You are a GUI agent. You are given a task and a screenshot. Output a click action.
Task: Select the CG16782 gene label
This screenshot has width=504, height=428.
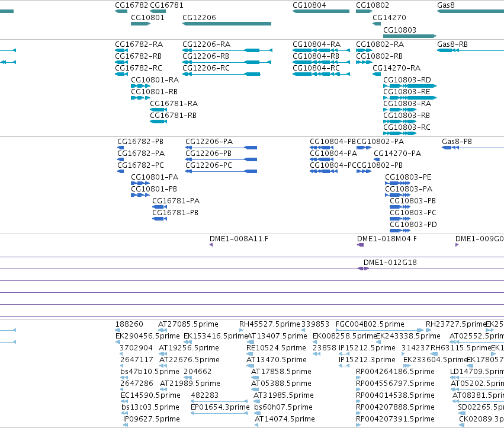(131, 5)
